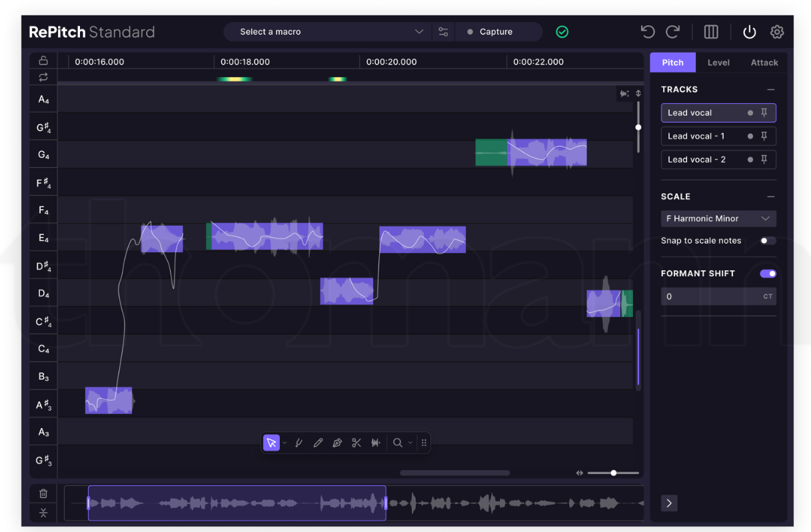
Task: Open the F Harmonic Minor scale dropdown
Action: (718, 218)
